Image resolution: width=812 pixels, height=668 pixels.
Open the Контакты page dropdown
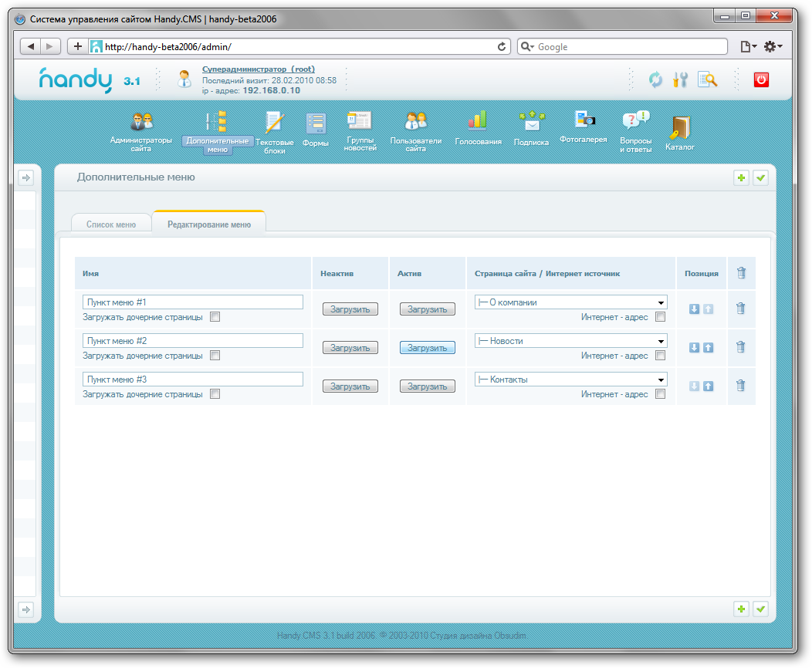[571, 380]
